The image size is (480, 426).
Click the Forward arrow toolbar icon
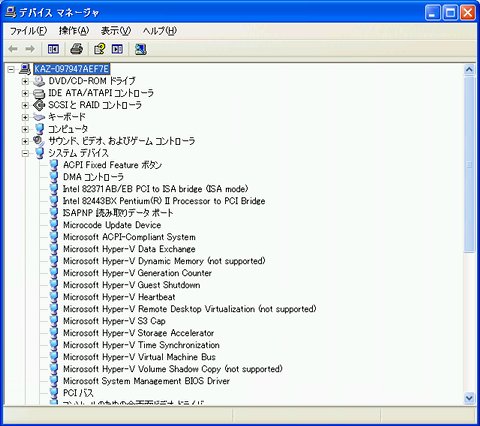click(x=30, y=49)
